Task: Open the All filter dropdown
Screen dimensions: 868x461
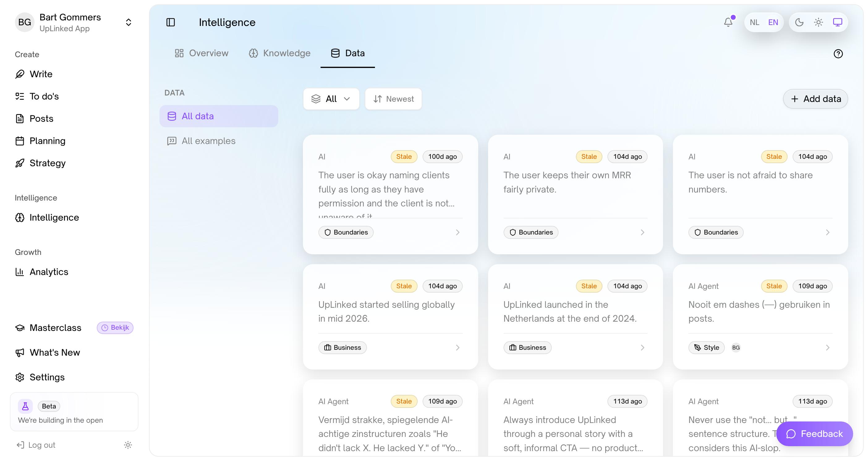Action: coord(331,99)
